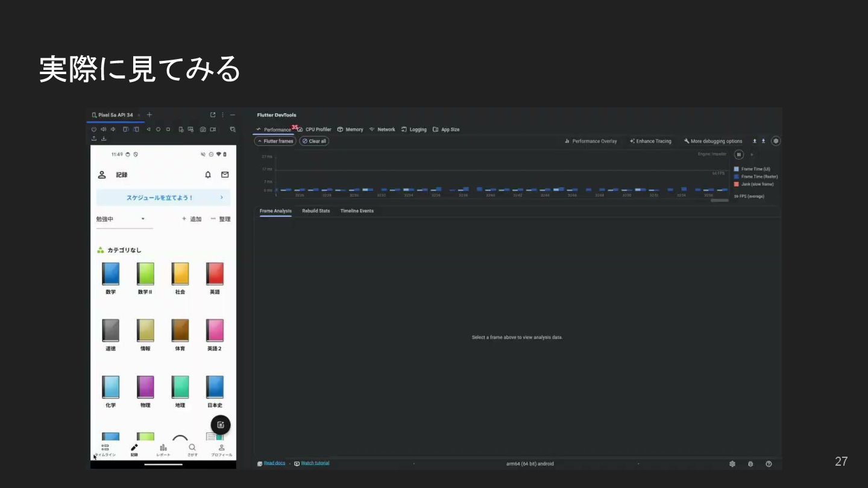Open DevTools bottom bar settings gear

pyautogui.click(x=732, y=464)
